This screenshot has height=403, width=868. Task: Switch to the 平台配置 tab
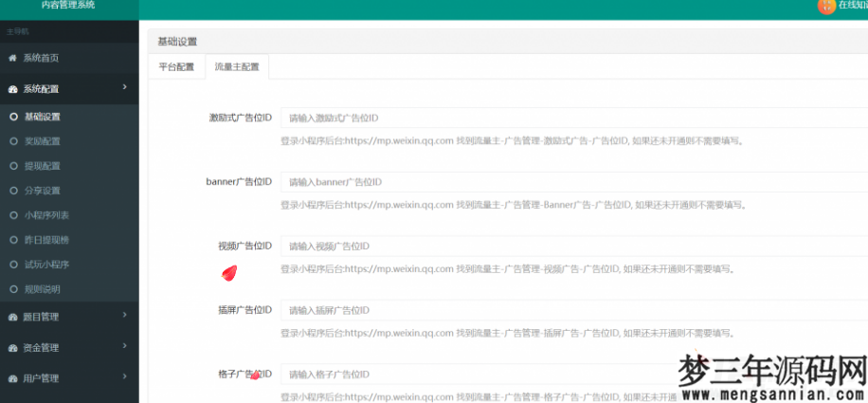point(176,67)
